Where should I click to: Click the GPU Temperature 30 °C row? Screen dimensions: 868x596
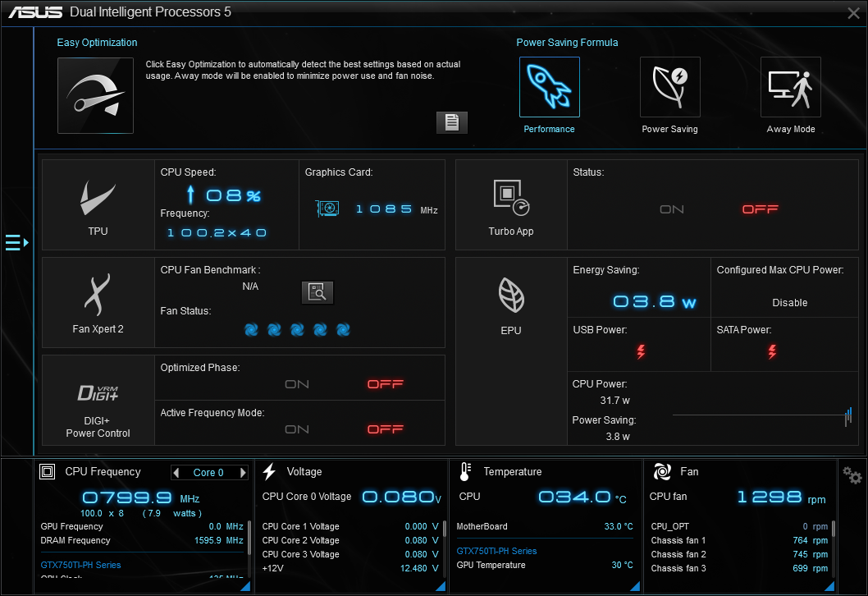(545, 565)
